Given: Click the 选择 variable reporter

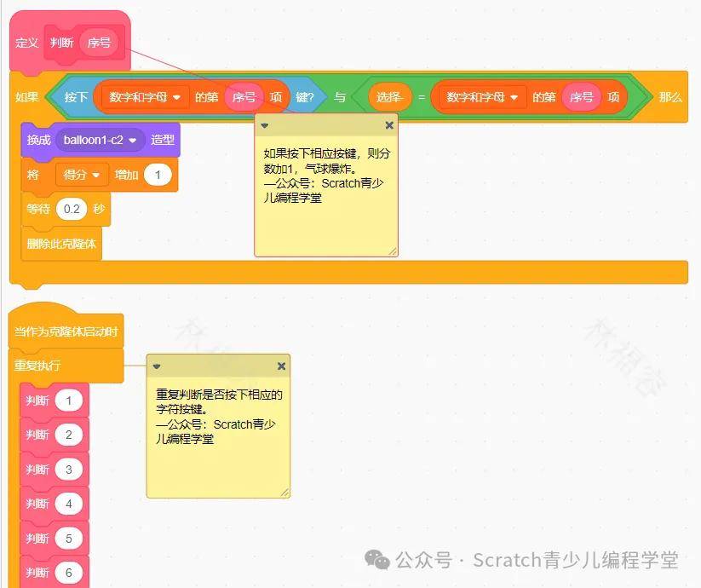Looking at the screenshot, I should click(x=389, y=97).
